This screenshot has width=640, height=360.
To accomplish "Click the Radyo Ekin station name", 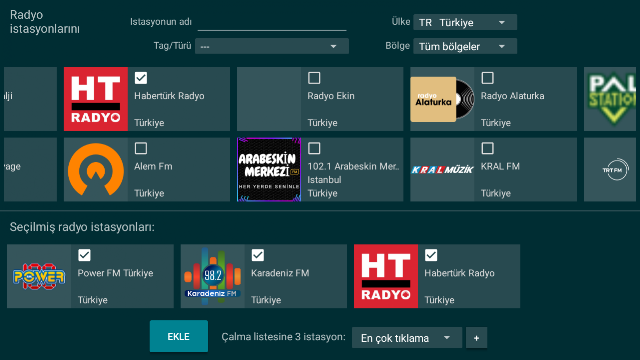I will [331, 96].
